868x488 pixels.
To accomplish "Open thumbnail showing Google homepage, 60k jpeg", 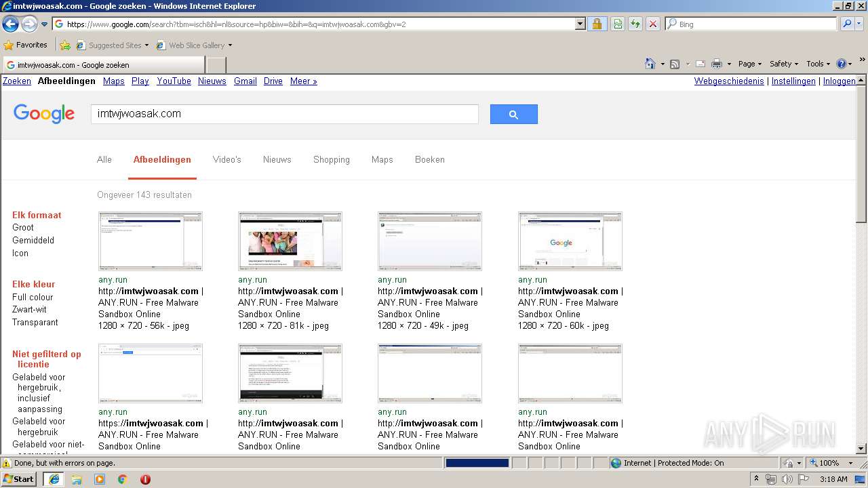I will click(x=570, y=241).
